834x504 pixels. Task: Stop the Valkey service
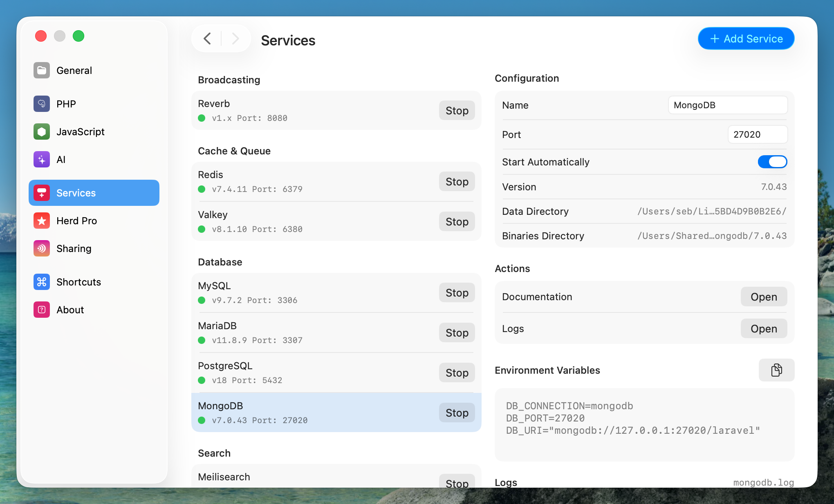[x=457, y=221]
